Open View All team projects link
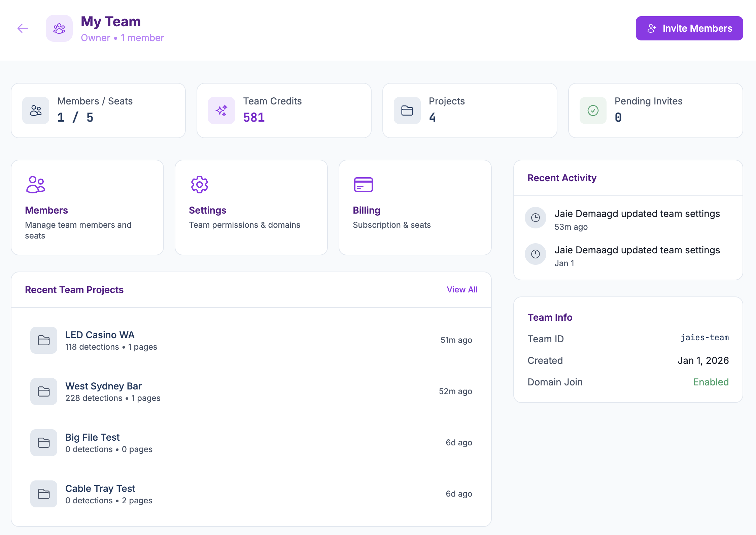 point(462,290)
